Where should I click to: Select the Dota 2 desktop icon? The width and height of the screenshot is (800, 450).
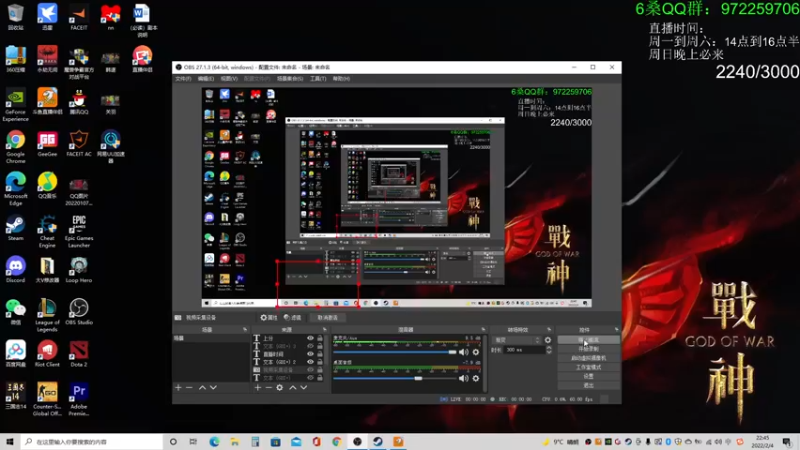(x=79, y=354)
